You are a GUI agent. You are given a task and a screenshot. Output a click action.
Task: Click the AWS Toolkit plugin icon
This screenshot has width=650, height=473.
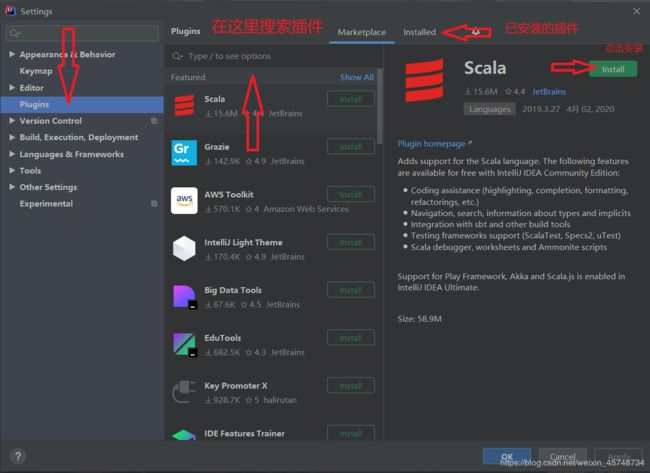coord(184,200)
